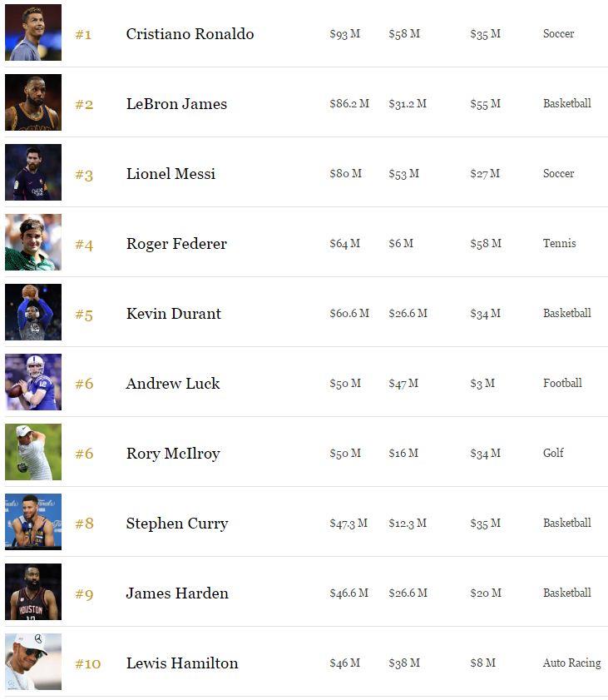Open Kevin Durant's photo thumbnail
Screen dimensions: 608x700
pos(33,313)
